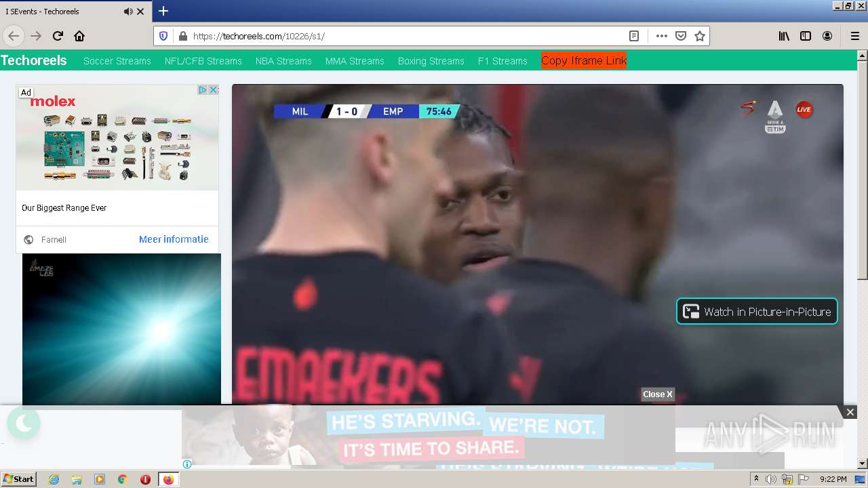The height and width of the screenshot is (488, 868).
Task: Open AdChoices icon on molex ad
Action: coord(202,90)
